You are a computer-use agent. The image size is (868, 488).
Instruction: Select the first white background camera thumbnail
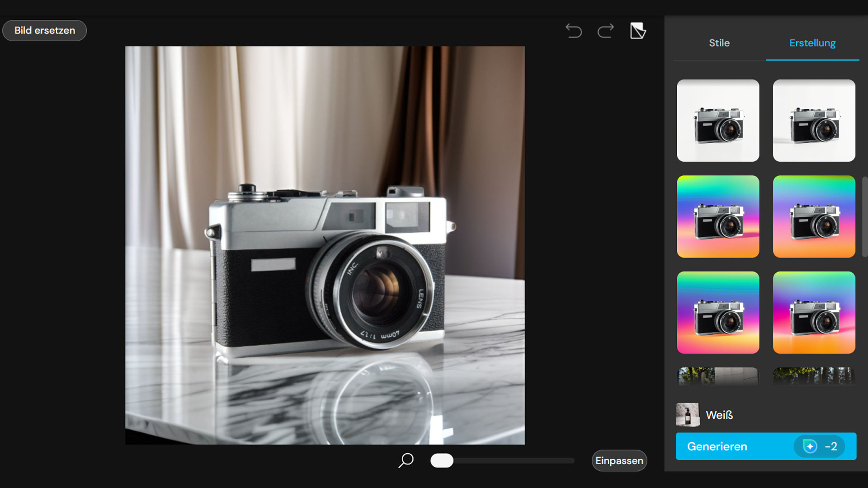point(718,121)
